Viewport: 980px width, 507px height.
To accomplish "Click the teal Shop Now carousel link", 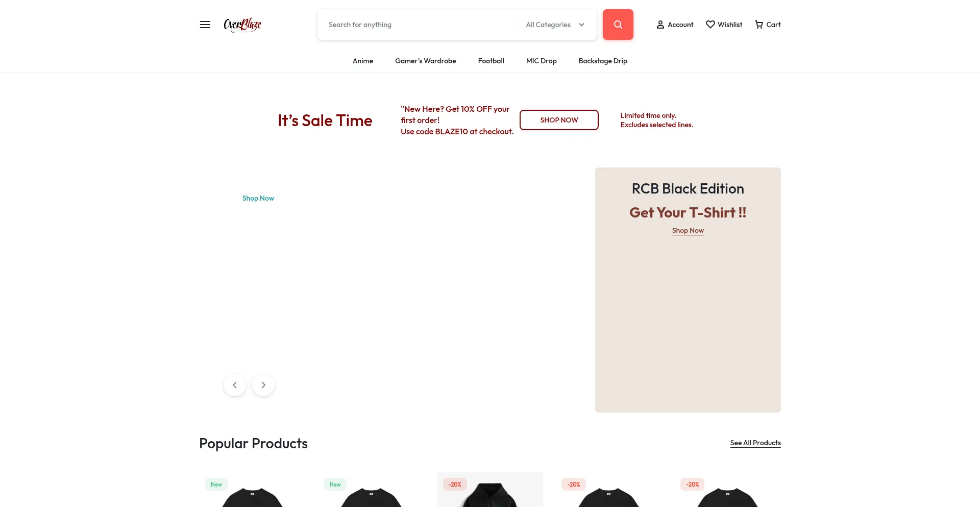I will click(x=258, y=198).
